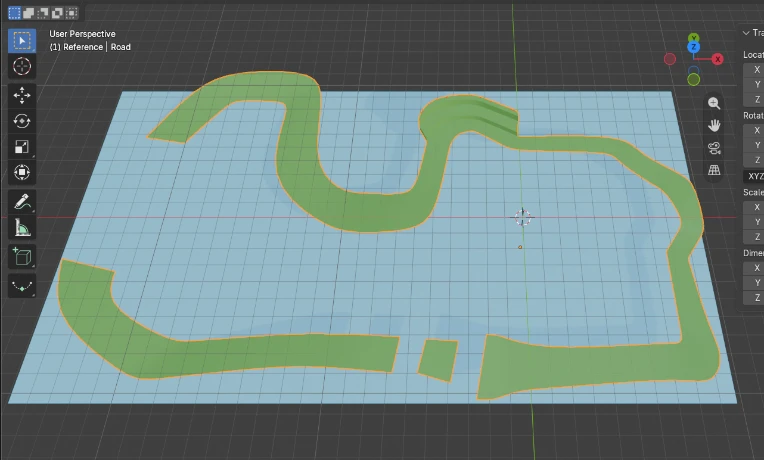Screen dimensions: 764x460
Task: Click the blue Z axis gizmo ball
Action: click(x=693, y=47)
